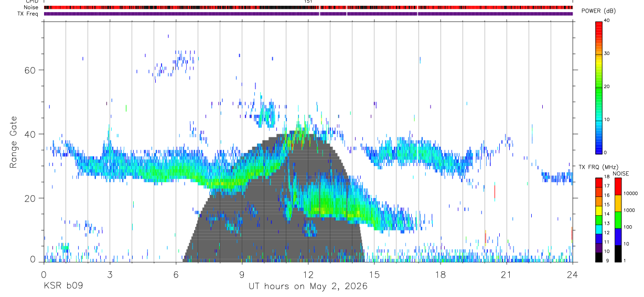This screenshot has width=644, height=297.
Task: Click the 'NOISE' legend title
Action: (621, 173)
